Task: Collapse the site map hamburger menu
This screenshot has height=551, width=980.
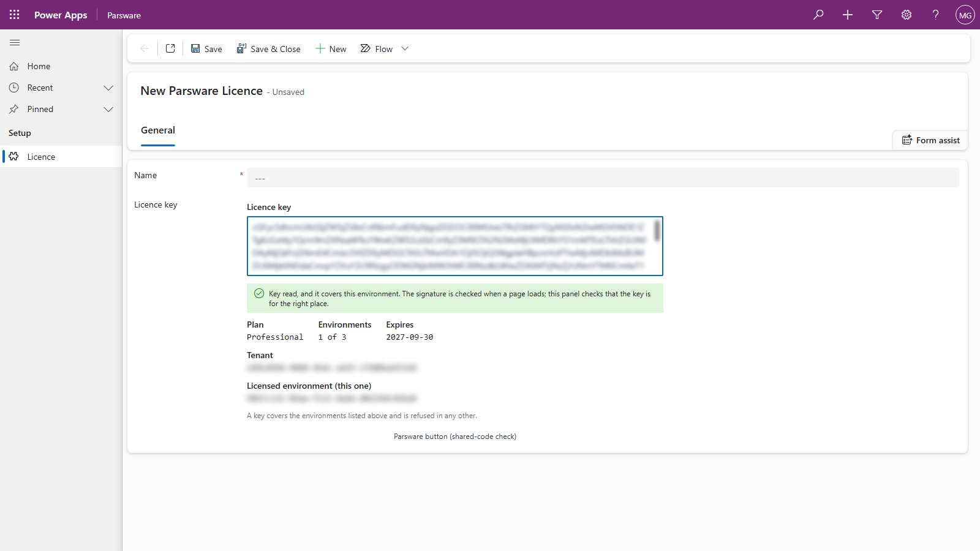Action: coord(15,42)
